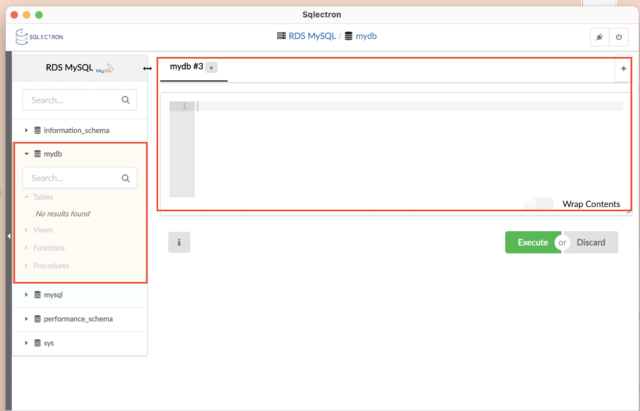
Task: Click the mydb database icon in sidebar
Action: click(x=38, y=154)
